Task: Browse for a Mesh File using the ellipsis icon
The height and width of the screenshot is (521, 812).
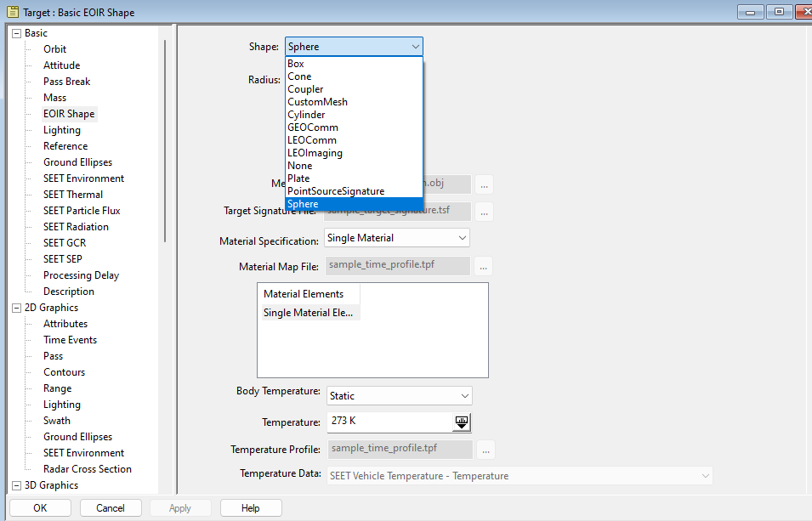Action: tap(483, 184)
